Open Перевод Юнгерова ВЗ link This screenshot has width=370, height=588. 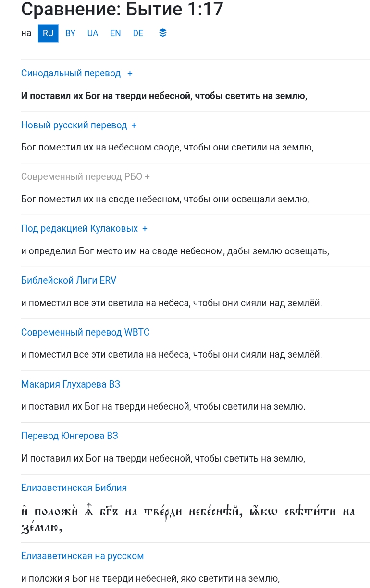(x=69, y=436)
